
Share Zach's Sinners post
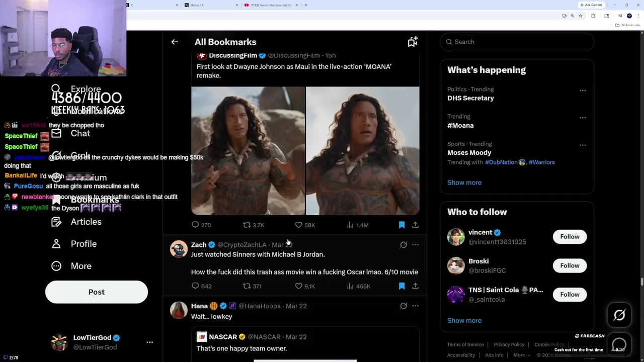415,286
